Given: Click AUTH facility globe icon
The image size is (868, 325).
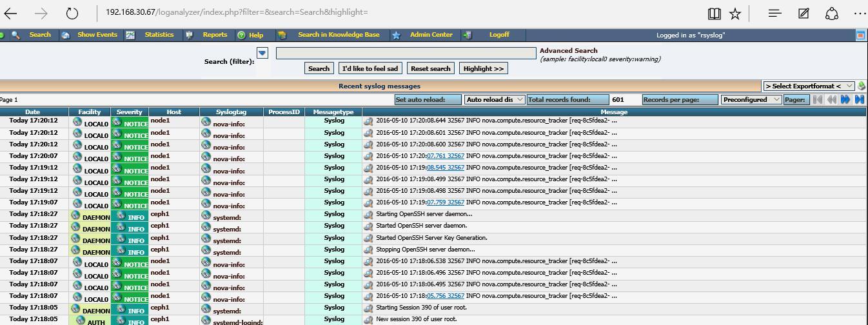Looking at the screenshot, I should [81, 320].
